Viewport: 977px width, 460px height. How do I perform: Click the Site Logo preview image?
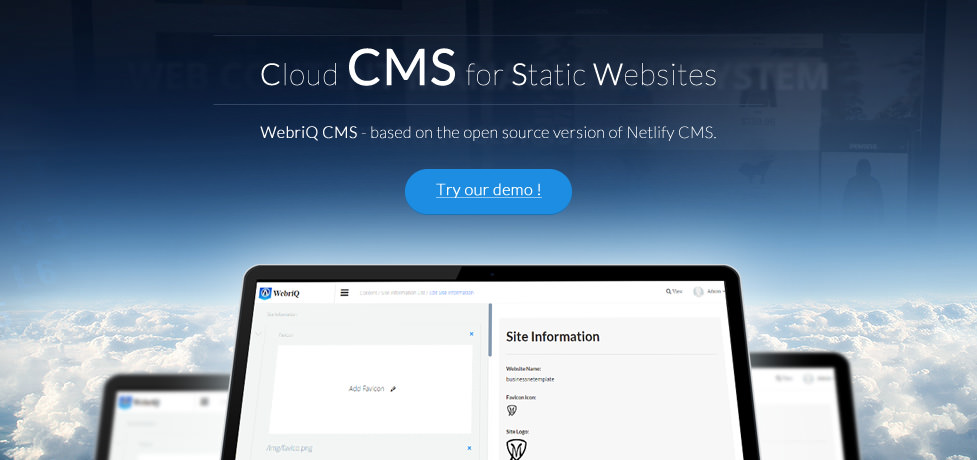tap(516, 449)
